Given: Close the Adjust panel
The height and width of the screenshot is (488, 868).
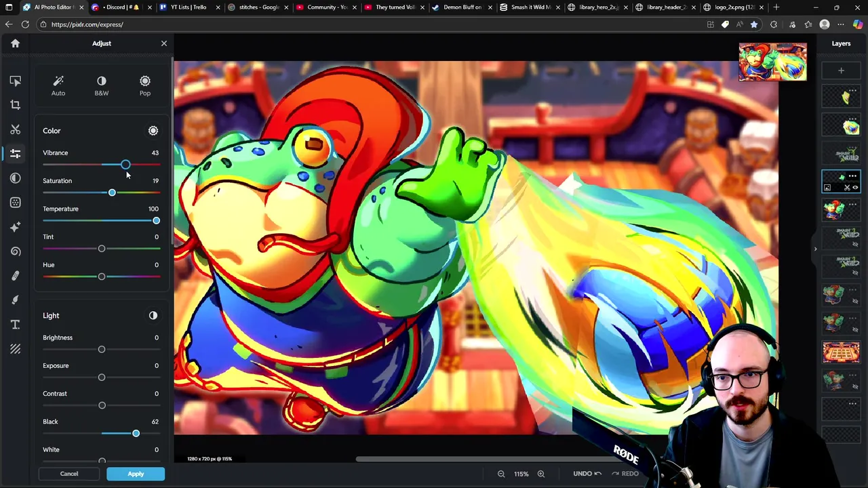Looking at the screenshot, I should coord(163,43).
